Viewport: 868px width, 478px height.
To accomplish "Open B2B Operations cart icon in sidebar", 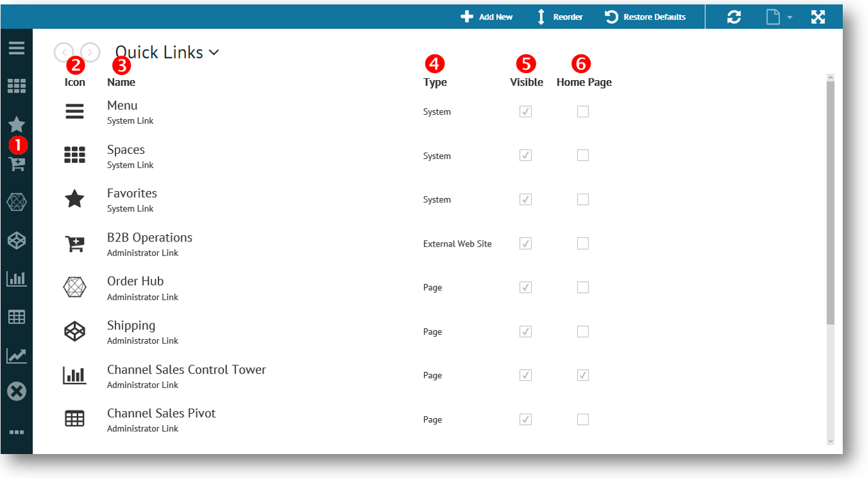I will point(16,164).
